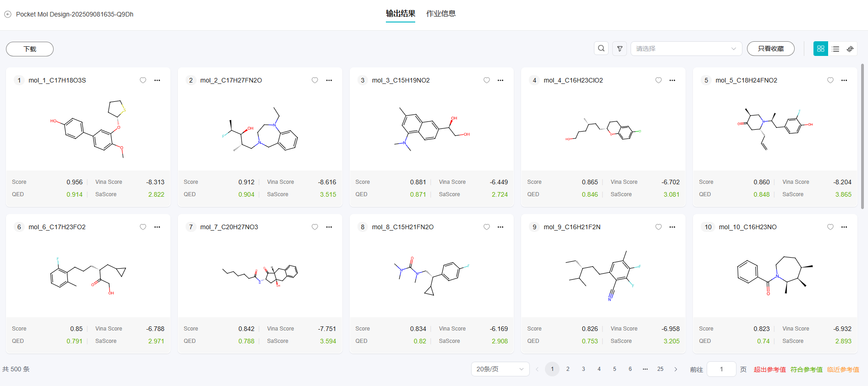Open more options for mol_10_C16H23NO

pyautogui.click(x=844, y=227)
